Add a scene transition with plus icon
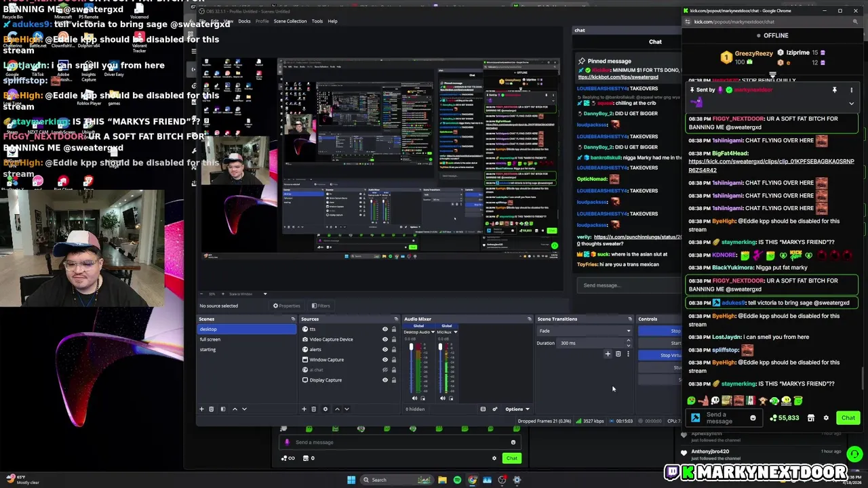Screen dimensions: 868x488 [608, 354]
